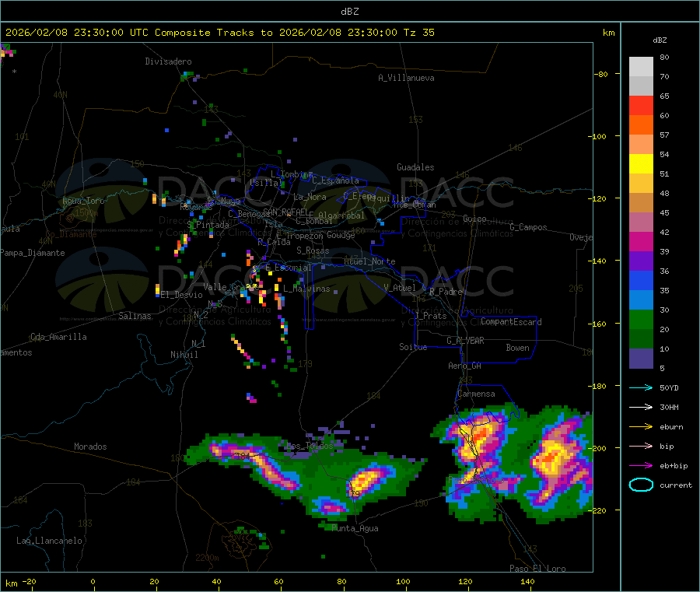This screenshot has width=700, height=592.
Task: Click the 30HM white arrow legend icon
Action: (x=641, y=407)
